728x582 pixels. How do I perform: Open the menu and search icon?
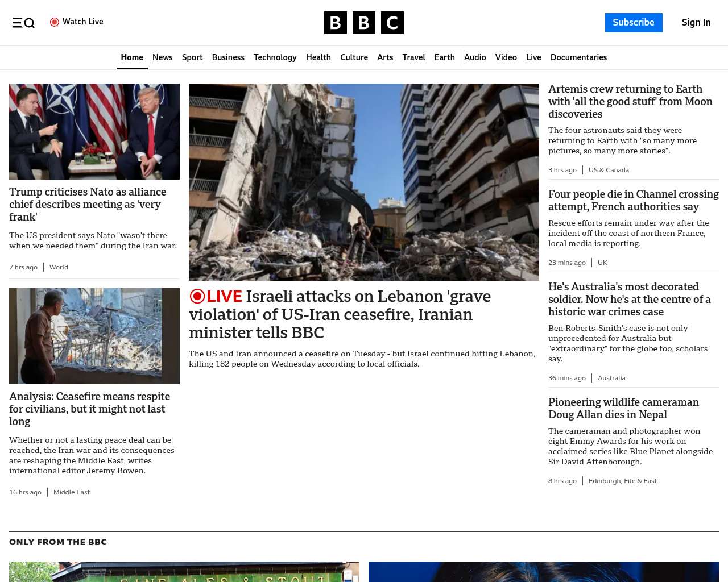tap(23, 23)
